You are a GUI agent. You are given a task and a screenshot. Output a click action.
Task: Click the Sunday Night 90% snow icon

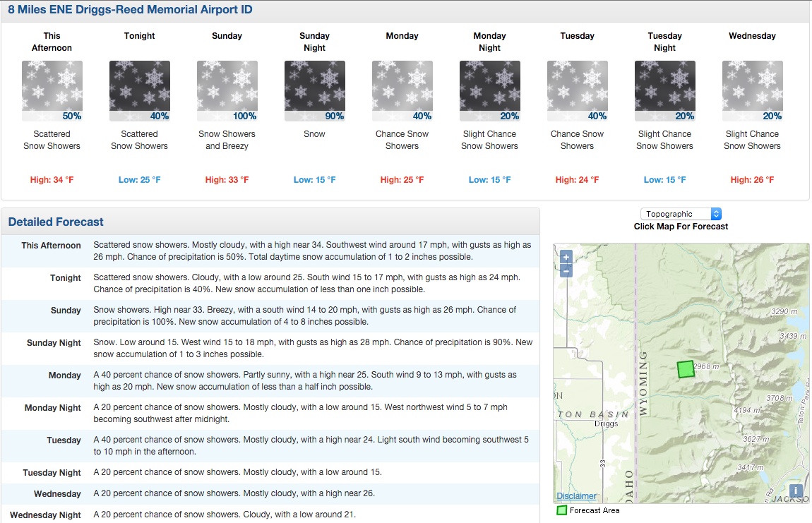pyautogui.click(x=314, y=91)
